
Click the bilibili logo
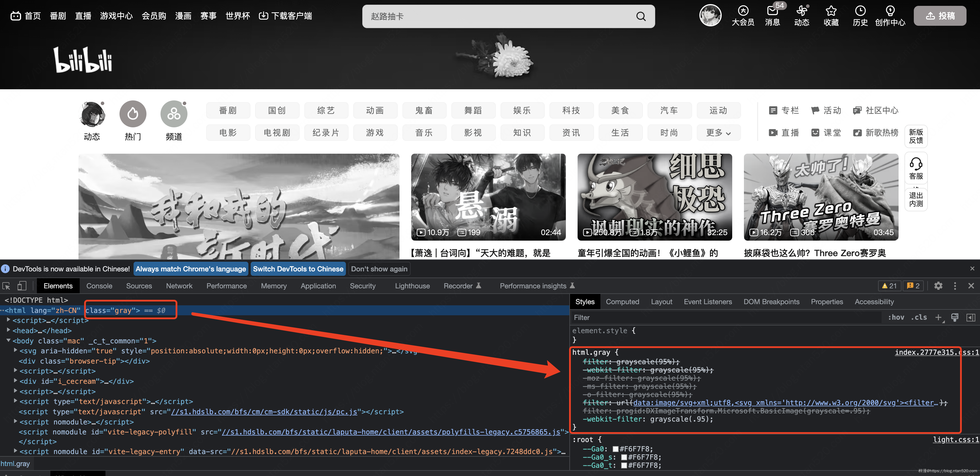coord(83,59)
